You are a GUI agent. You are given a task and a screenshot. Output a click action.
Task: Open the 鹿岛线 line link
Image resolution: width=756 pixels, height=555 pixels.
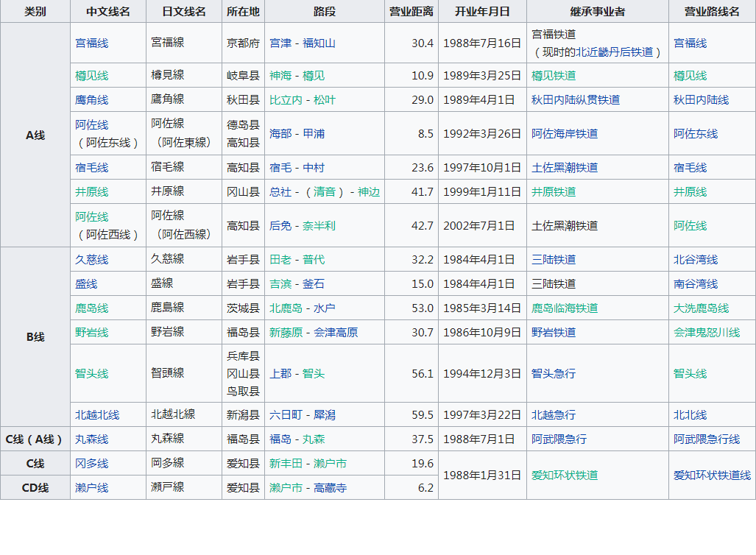(x=91, y=308)
